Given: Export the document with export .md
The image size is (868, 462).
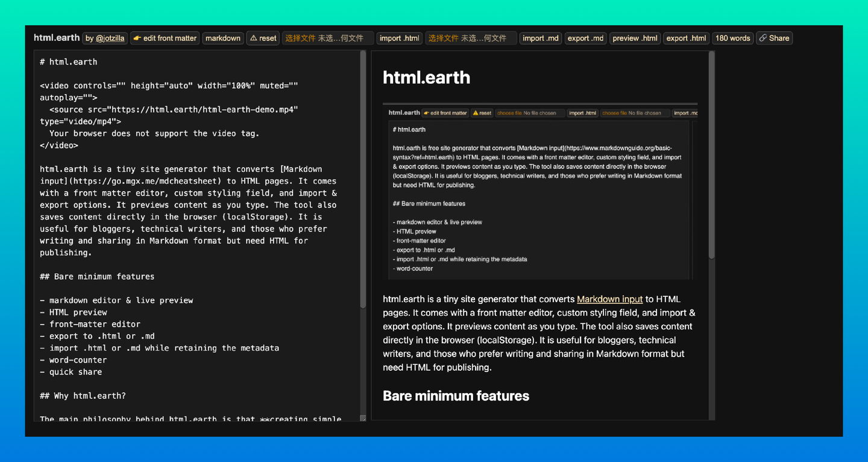Looking at the screenshot, I should [x=585, y=38].
